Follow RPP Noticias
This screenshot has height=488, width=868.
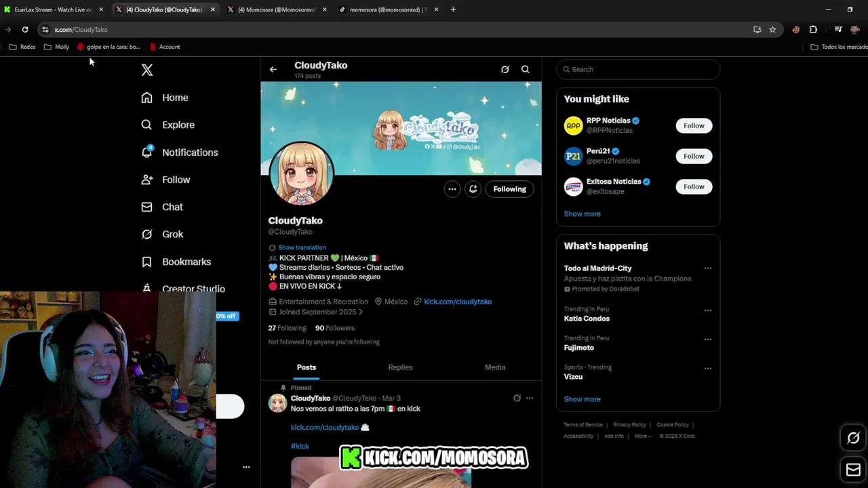coord(694,125)
